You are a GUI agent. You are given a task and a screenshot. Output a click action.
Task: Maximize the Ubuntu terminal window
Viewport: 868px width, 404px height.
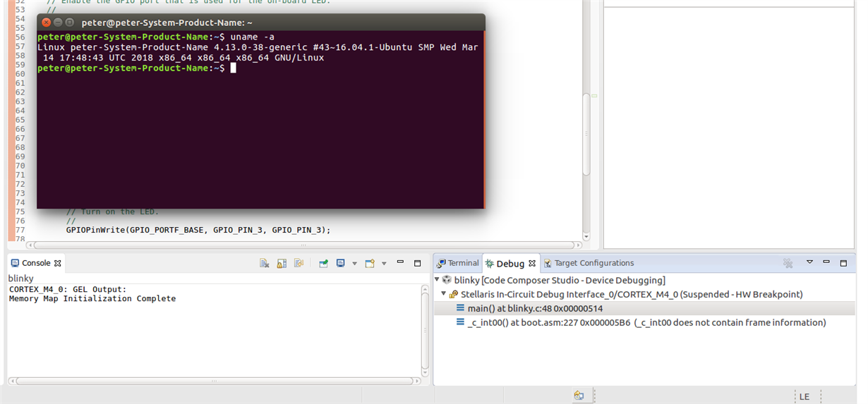(x=70, y=23)
